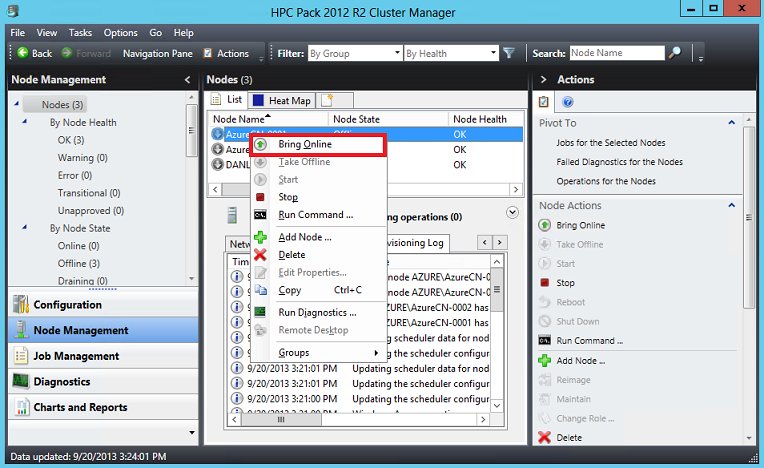
Task: Click the red X Delete icon in Node Actions
Action: click(544, 437)
